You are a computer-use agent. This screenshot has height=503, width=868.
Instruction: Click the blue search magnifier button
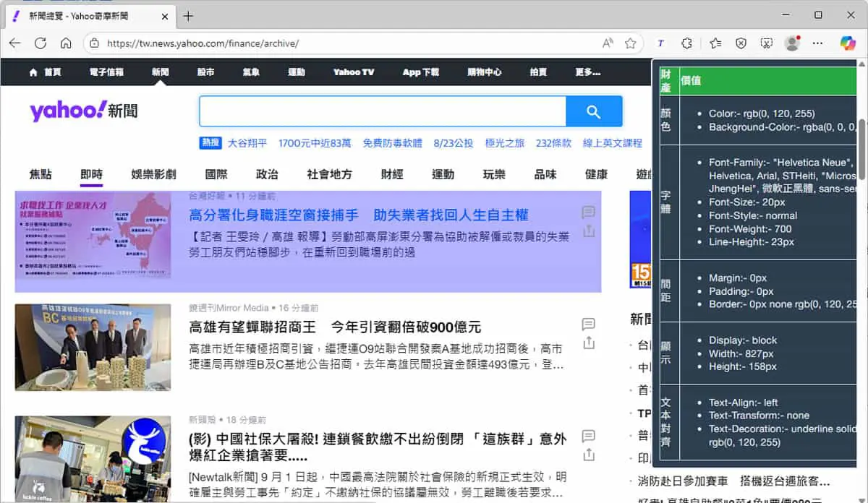click(x=594, y=111)
